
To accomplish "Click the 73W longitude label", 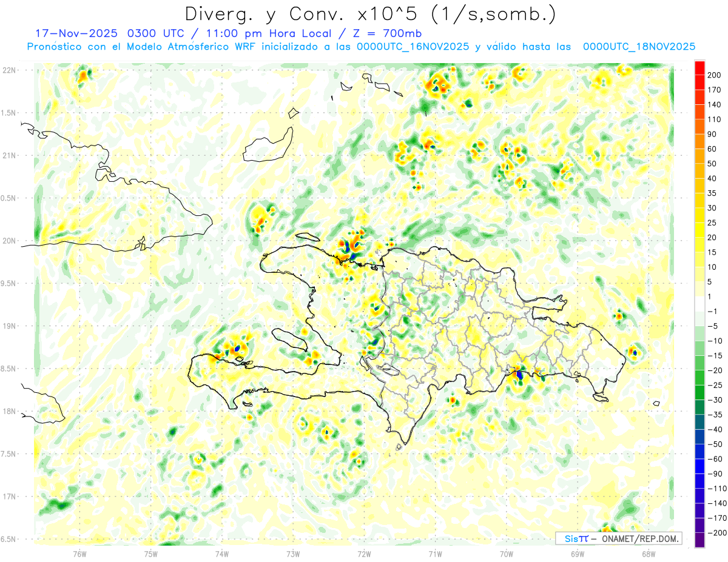I will (x=293, y=554).
